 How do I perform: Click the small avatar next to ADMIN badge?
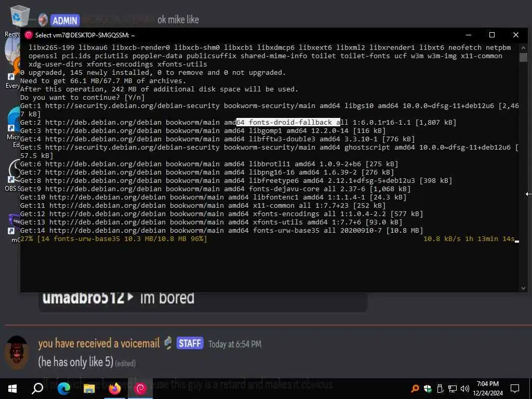click(x=43, y=20)
